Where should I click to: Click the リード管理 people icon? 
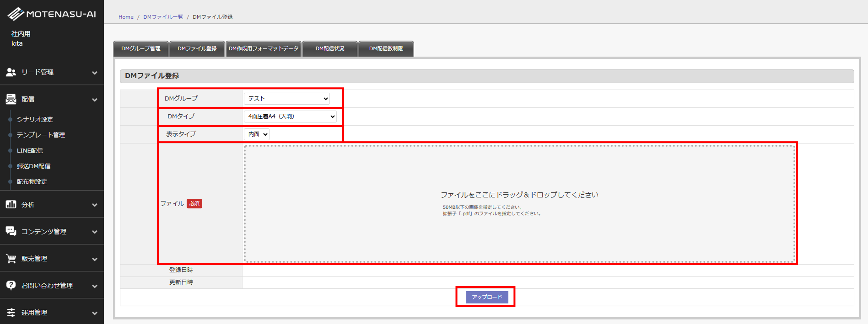(11, 72)
